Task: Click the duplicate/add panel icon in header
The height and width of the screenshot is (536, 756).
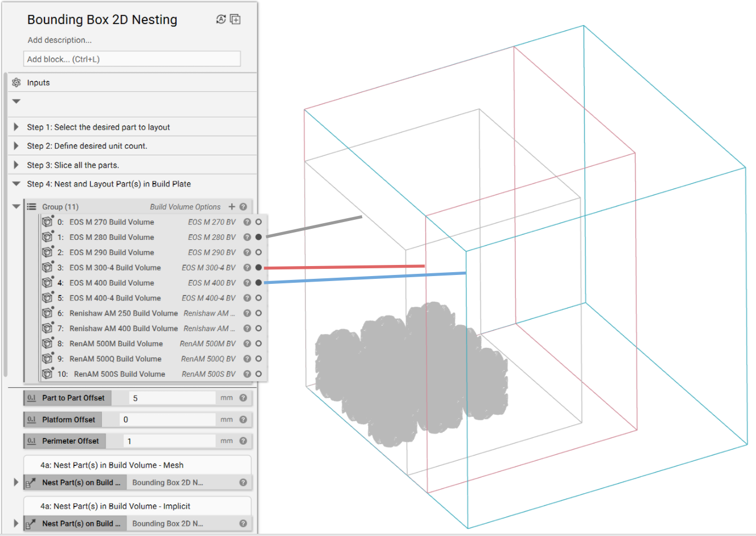Action: [236, 19]
